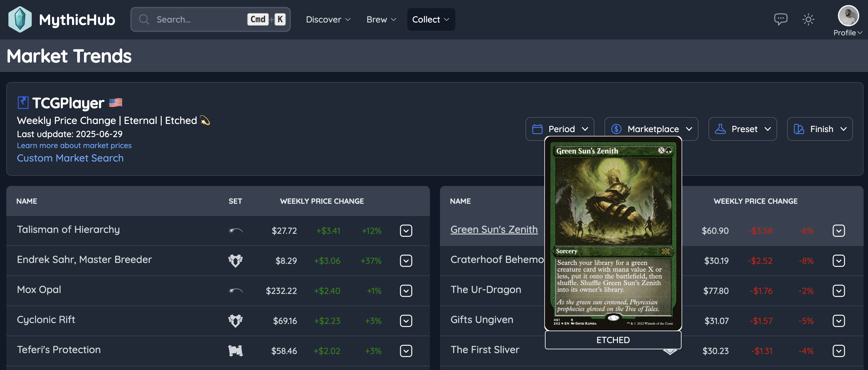Click the SET column header
The width and height of the screenshot is (868, 370).
pos(235,201)
